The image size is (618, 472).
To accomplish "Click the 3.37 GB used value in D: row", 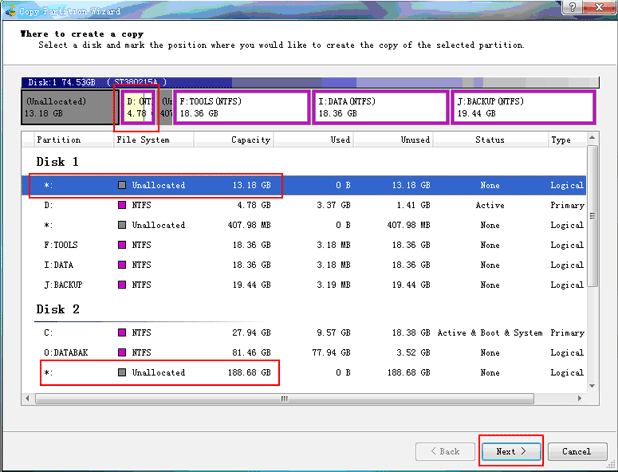I will coord(333,205).
